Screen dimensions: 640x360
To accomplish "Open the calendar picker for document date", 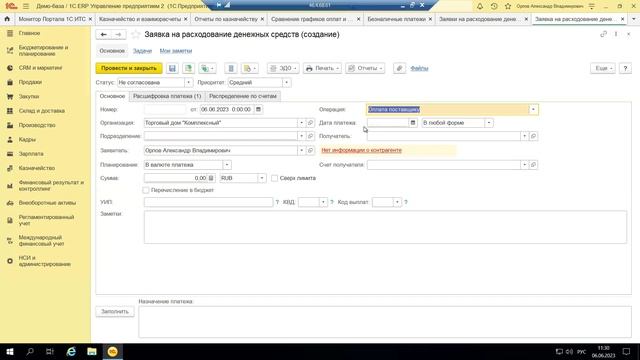I will tap(258, 109).
